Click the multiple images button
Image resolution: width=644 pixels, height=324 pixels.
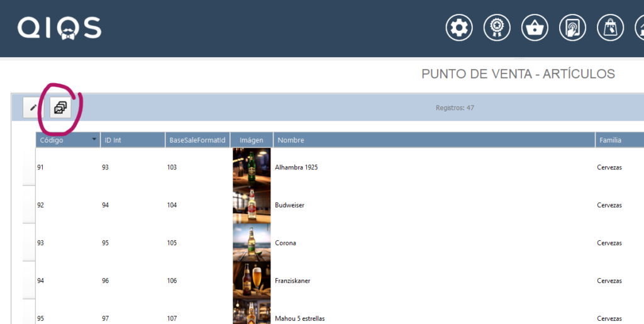tap(60, 108)
